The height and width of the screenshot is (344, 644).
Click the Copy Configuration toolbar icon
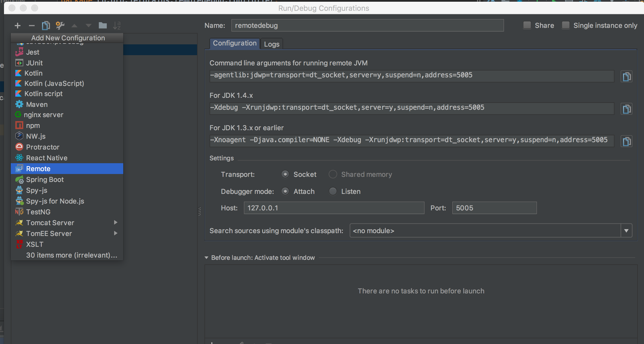point(46,26)
